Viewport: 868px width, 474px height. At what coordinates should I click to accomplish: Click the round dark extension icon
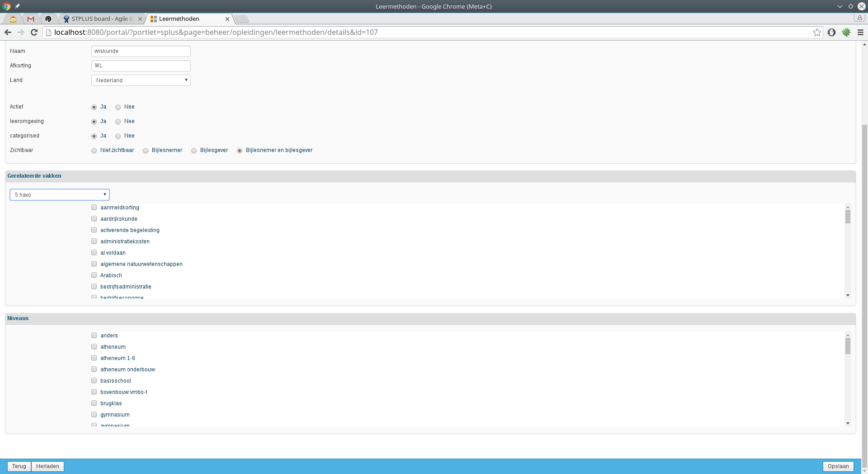[x=831, y=32]
